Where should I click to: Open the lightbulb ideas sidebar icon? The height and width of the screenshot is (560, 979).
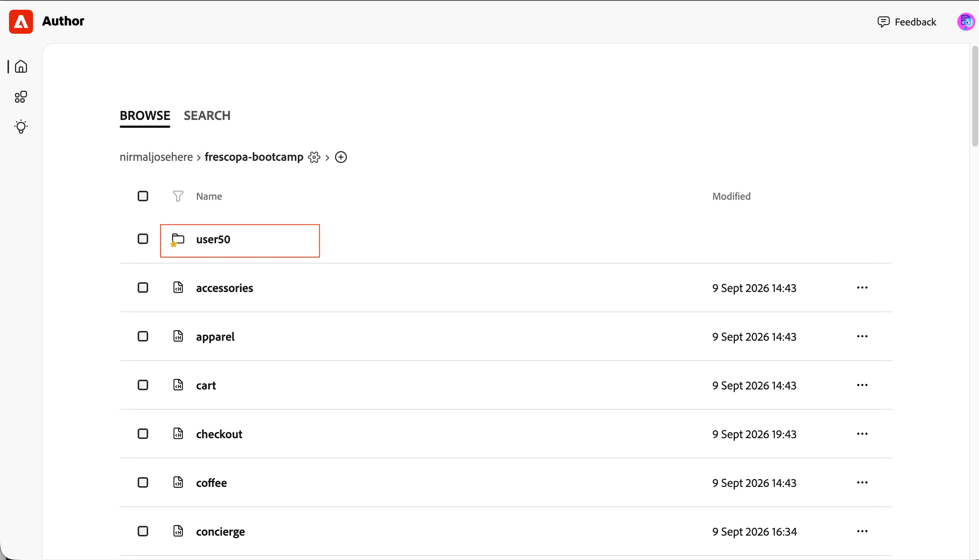pos(21,127)
